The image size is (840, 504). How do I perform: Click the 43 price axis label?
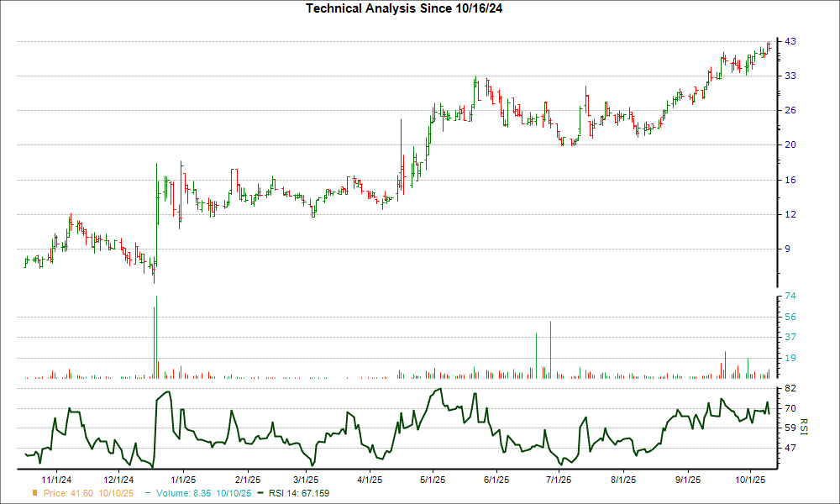click(x=790, y=41)
